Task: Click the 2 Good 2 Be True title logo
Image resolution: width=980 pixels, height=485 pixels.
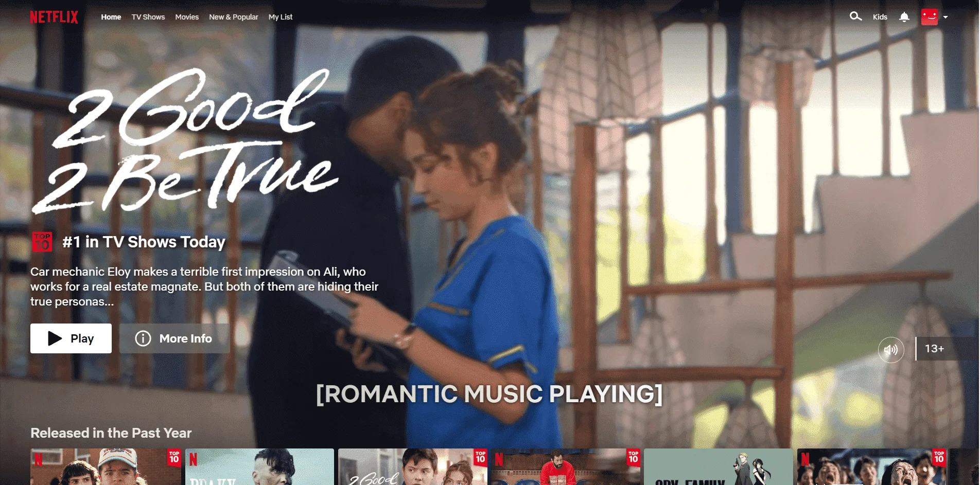Action: (185, 141)
